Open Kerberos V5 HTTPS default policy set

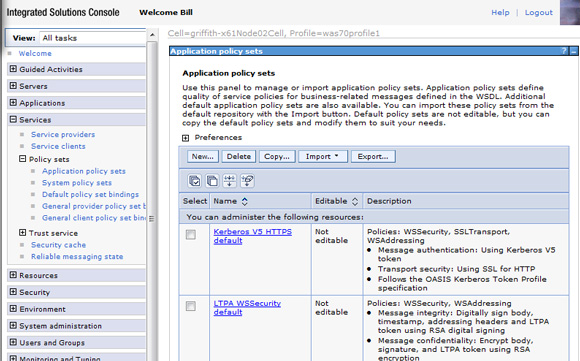pos(253,236)
